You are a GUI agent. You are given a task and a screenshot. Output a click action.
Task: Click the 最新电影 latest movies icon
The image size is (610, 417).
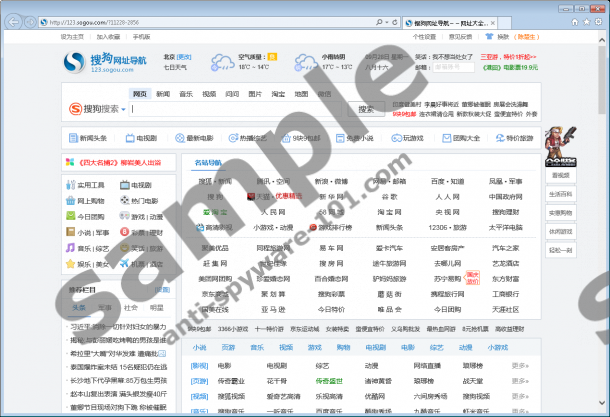pyautogui.click(x=196, y=138)
